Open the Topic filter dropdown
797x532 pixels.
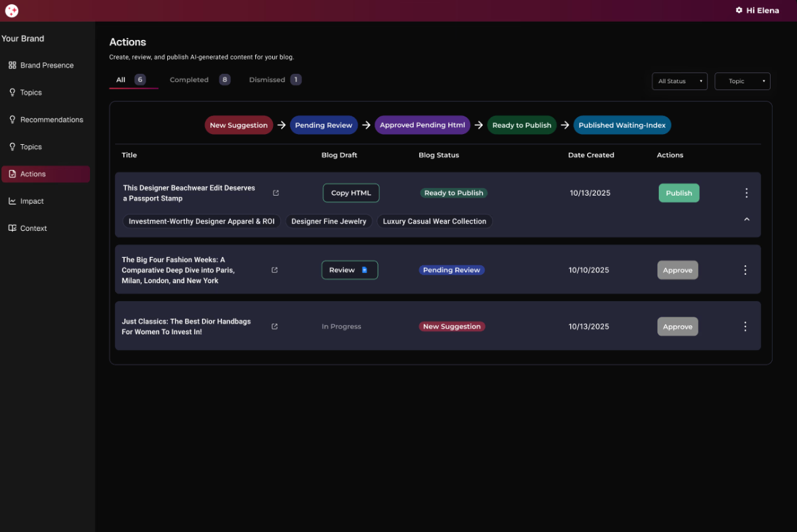tap(742, 81)
